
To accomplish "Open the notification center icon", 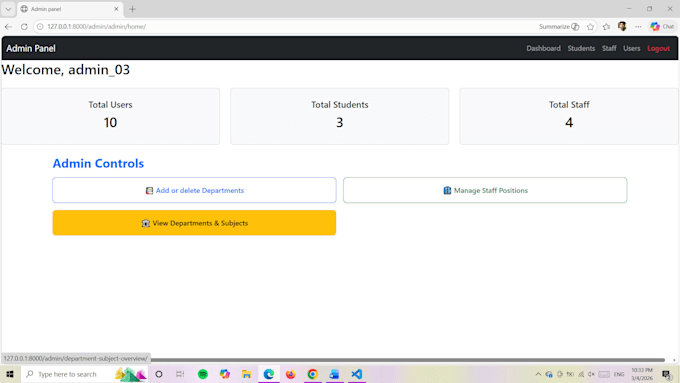I will (667, 374).
